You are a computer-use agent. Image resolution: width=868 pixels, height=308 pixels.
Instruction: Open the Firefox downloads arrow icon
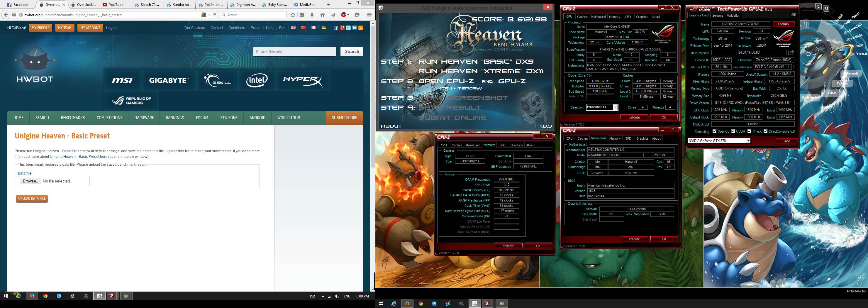(312, 15)
